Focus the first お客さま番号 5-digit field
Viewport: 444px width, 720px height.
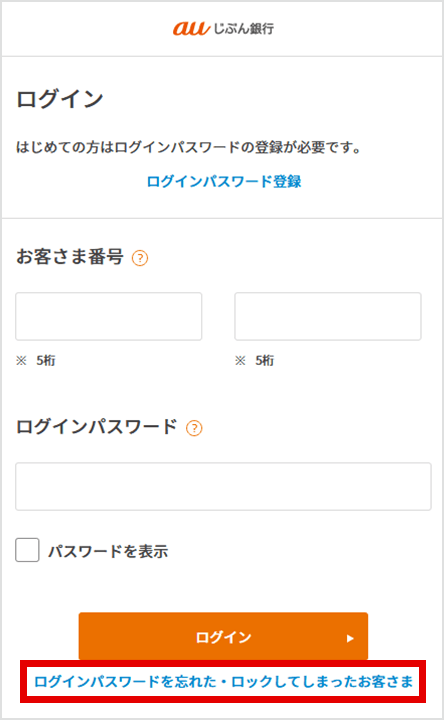point(109,316)
